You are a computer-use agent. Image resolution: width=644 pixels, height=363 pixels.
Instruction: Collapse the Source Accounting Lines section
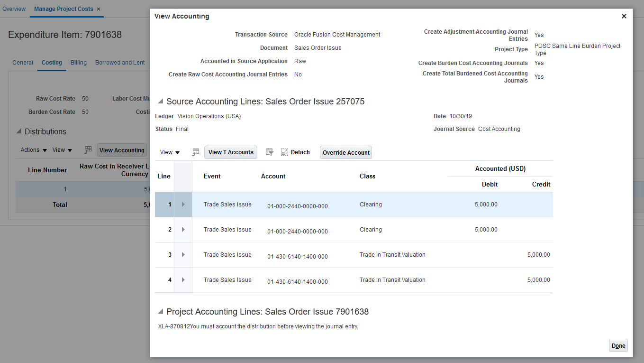[160, 102]
